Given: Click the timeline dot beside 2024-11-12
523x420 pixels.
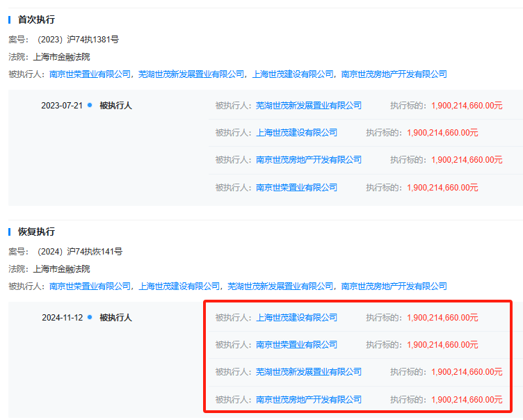Looking at the screenshot, I should click(90, 317).
